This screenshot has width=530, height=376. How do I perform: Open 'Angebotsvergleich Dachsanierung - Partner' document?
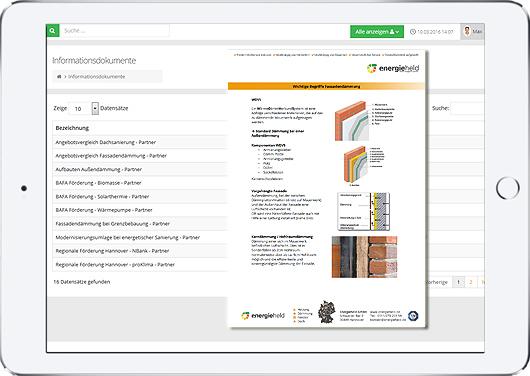click(x=106, y=142)
